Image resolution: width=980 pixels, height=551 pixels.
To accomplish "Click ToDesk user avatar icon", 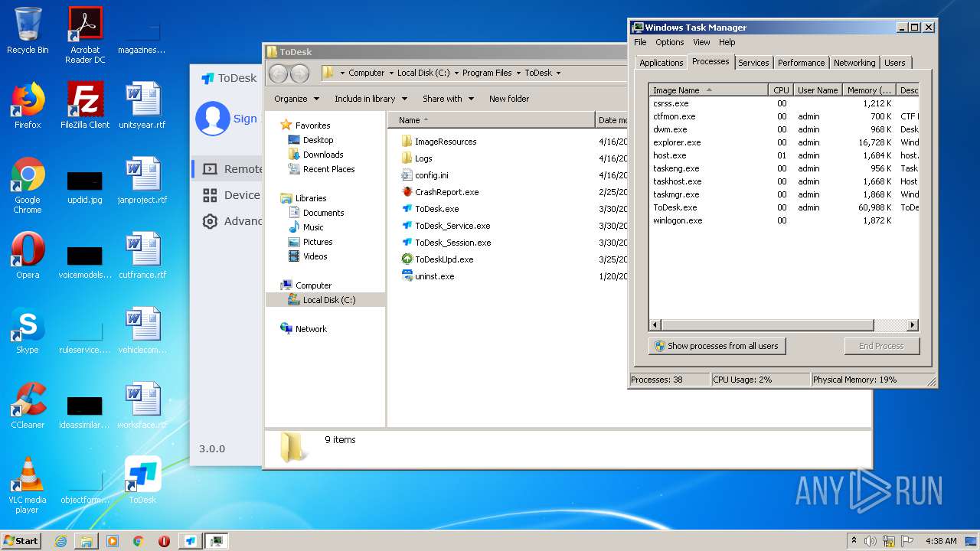I will [212, 119].
